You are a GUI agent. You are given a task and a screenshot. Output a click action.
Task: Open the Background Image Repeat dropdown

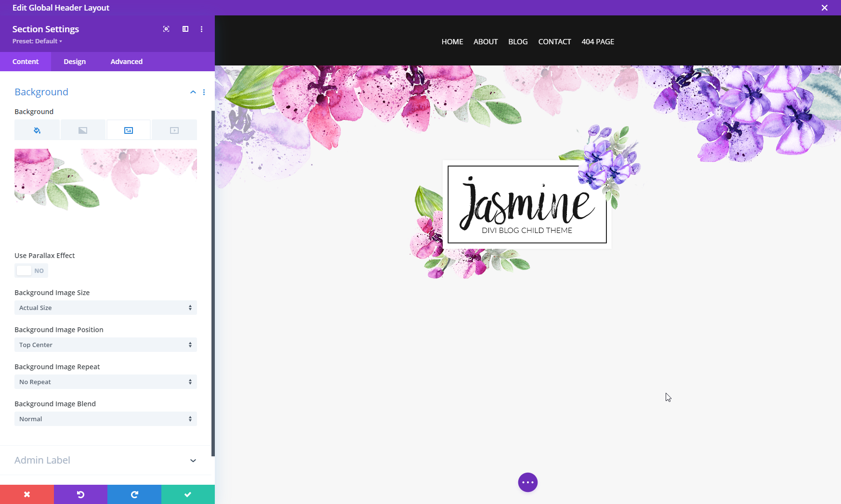105,382
